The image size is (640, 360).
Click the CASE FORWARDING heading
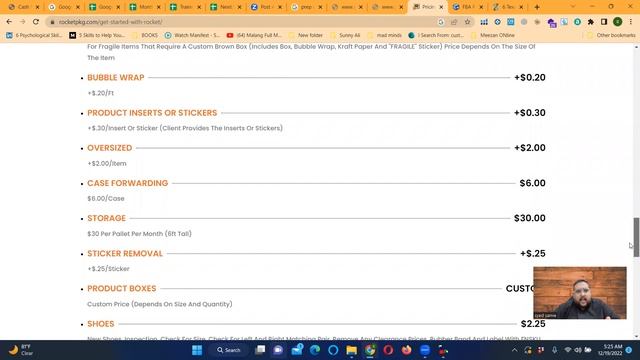click(x=127, y=183)
